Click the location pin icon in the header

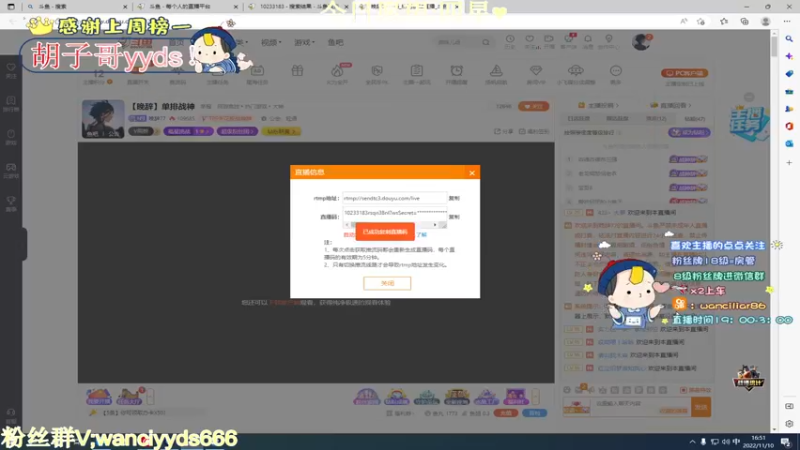(x=608, y=41)
